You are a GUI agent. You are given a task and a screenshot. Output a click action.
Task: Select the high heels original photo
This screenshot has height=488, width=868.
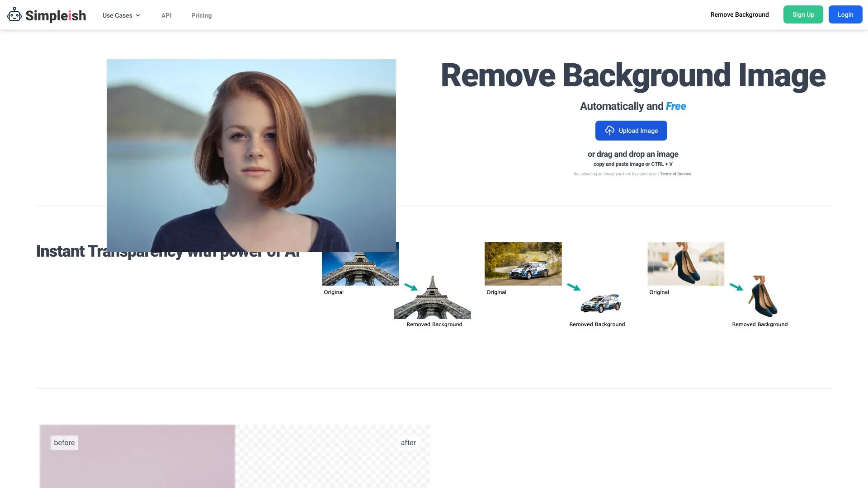pyautogui.click(x=685, y=263)
